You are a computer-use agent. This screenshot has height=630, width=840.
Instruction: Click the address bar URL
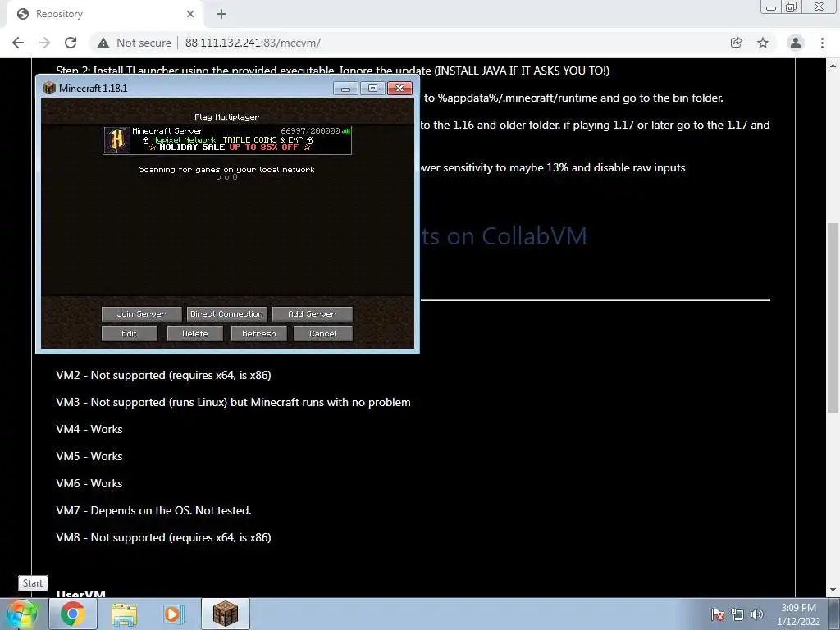point(253,43)
